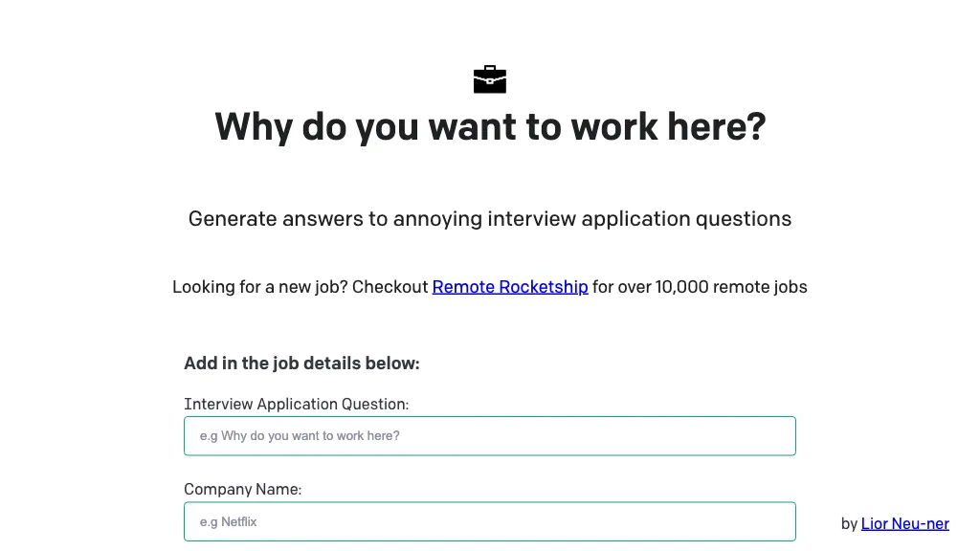Select the field with placeholder 'e.g Netflix'
This screenshot has height=551, width=980.
(489, 521)
